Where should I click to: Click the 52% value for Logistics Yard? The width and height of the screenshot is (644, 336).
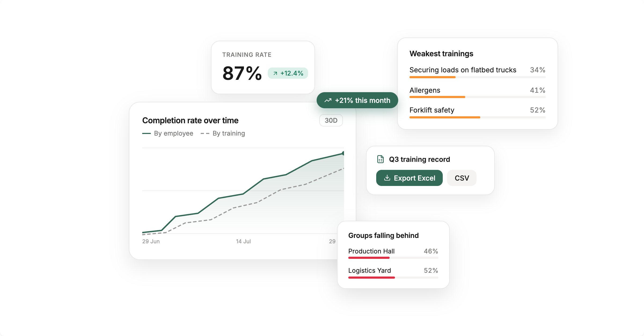pyautogui.click(x=431, y=271)
